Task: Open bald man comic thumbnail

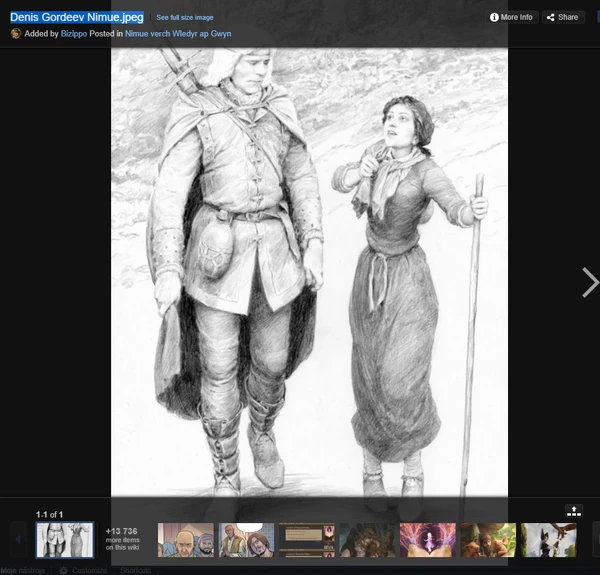Action: coord(186,540)
